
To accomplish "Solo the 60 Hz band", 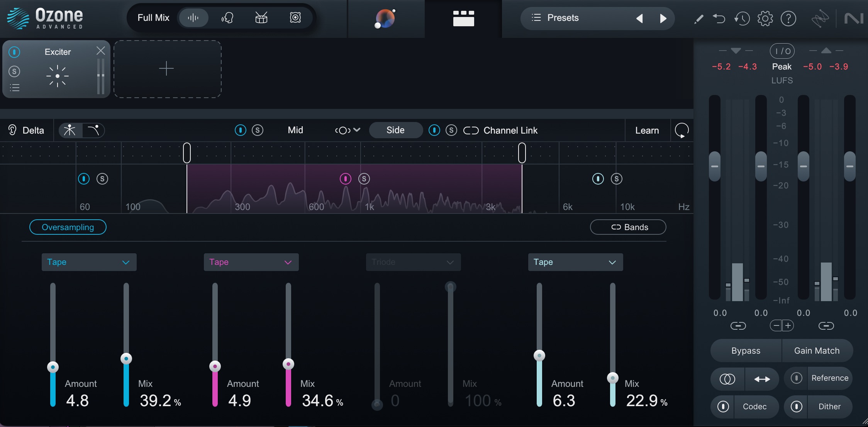I will (x=102, y=179).
